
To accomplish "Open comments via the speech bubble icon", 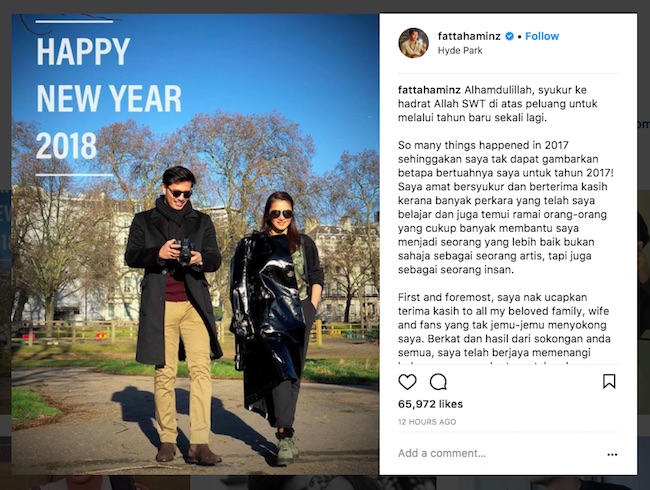I will coord(438,382).
